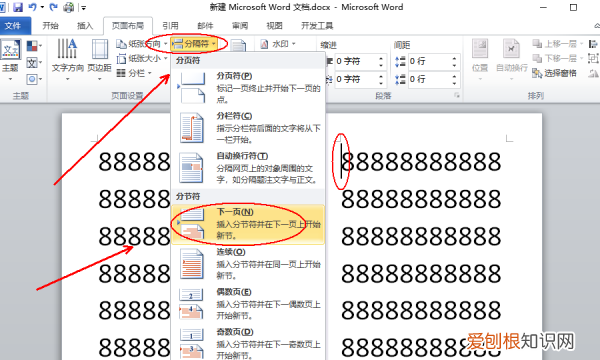Decrease spacing after with the down spinner
Image resolution: width=600 pixels, height=360 pixels.
click(454, 83)
